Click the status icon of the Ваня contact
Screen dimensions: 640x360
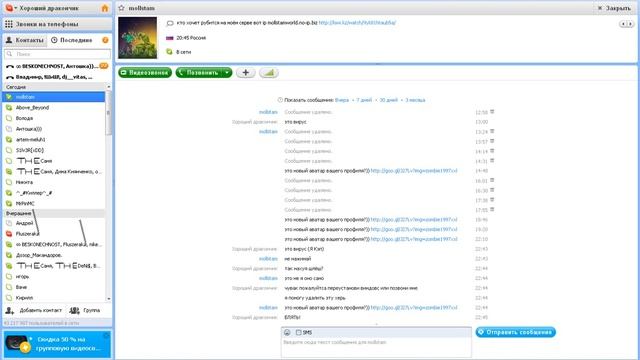9,287
